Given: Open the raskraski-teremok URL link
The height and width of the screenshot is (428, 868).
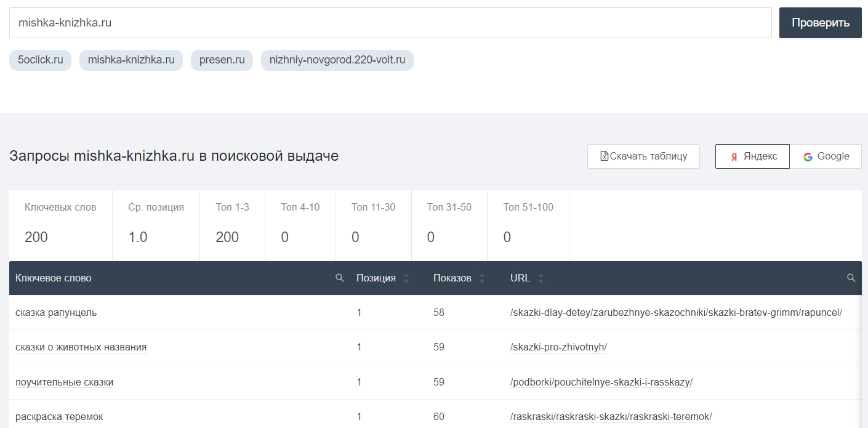Looking at the screenshot, I should [x=611, y=417].
